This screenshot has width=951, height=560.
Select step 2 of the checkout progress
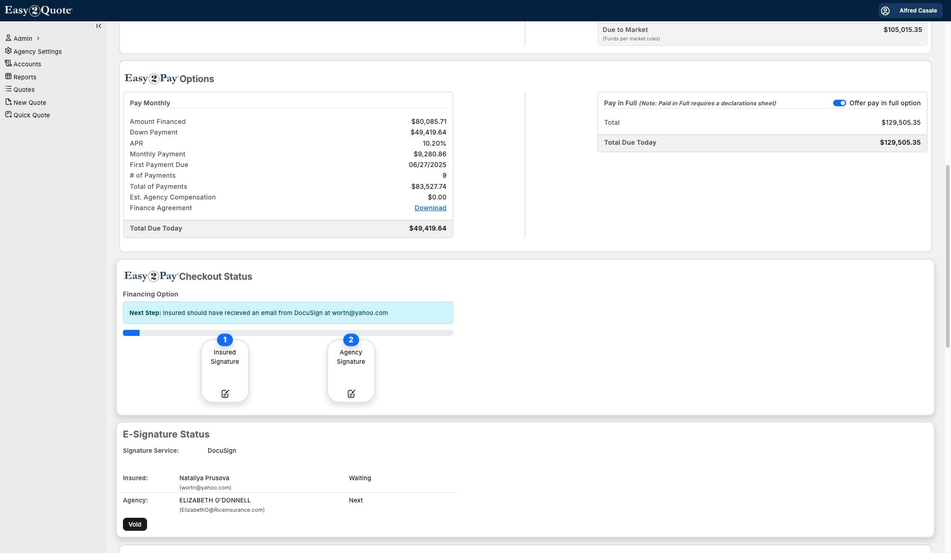pyautogui.click(x=351, y=340)
